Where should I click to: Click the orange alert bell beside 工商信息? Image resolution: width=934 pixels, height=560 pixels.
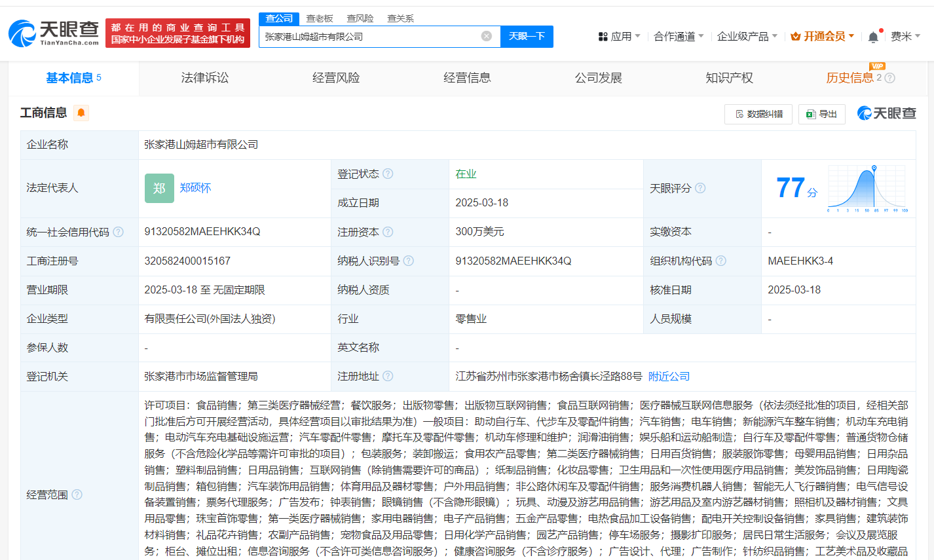pyautogui.click(x=81, y=113)
